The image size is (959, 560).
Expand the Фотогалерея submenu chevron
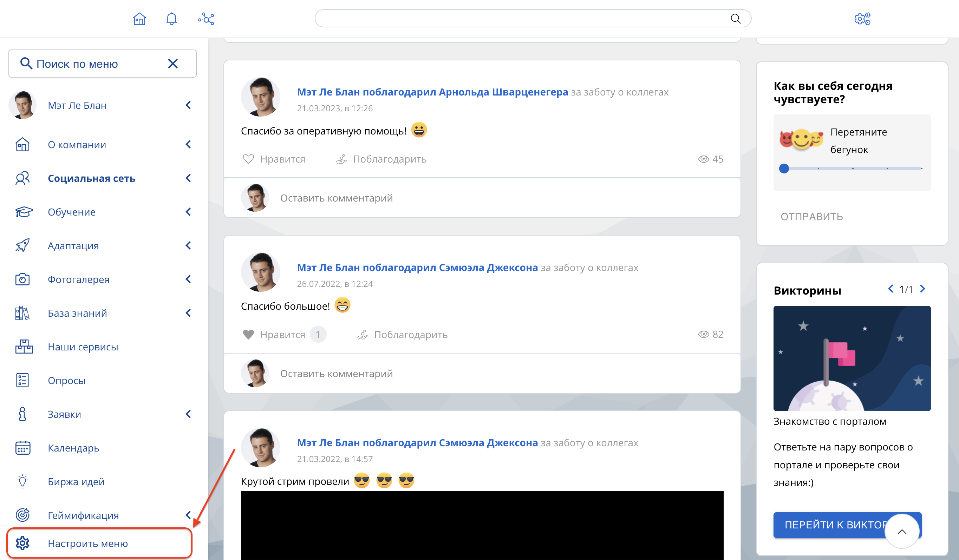[x=188, y=279]
